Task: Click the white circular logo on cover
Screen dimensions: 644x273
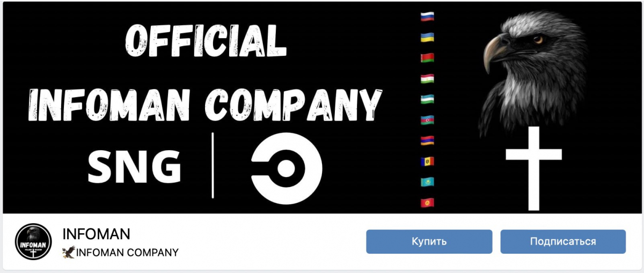Action: [287, 168]
